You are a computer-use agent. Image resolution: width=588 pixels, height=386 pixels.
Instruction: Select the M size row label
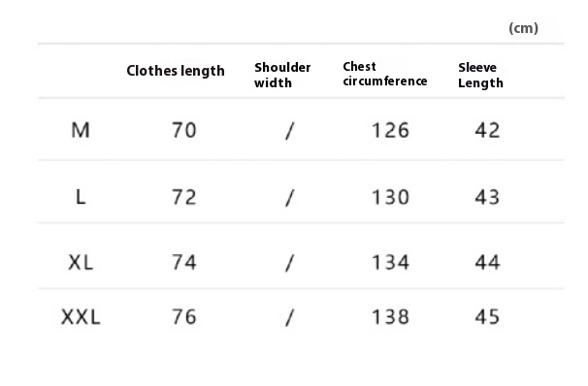coord(81,130)
